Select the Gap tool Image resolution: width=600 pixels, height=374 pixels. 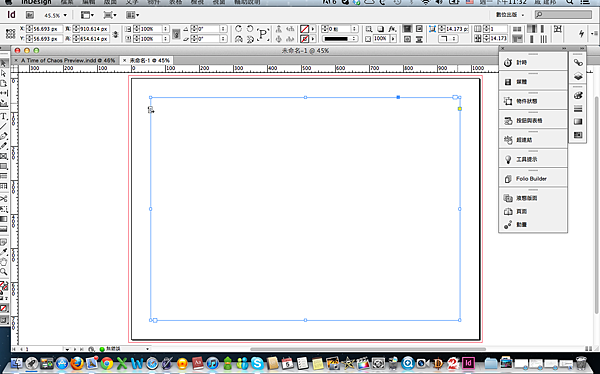pos(3,93)
